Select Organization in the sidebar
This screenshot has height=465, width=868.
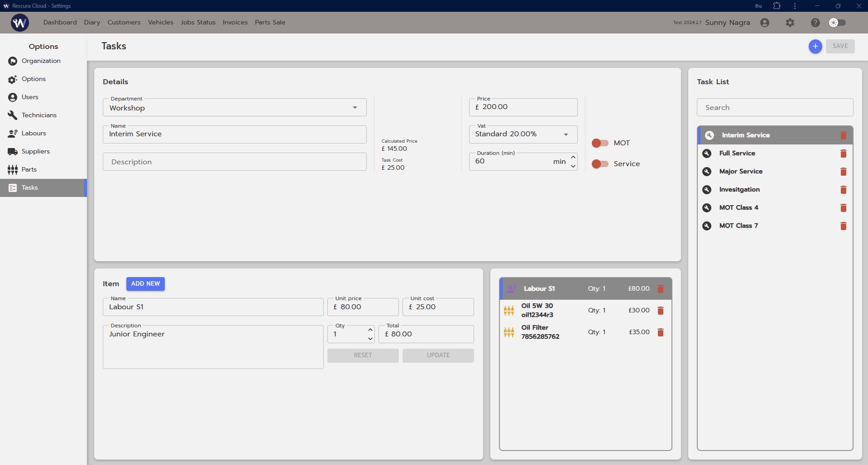click(x=43, y=61)
